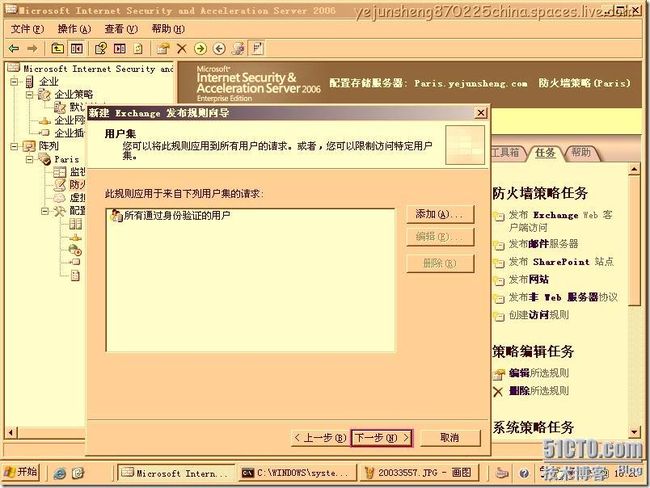650x488 pixels.
Task: Open the 开始 Start menu
Action: (21, 472)
